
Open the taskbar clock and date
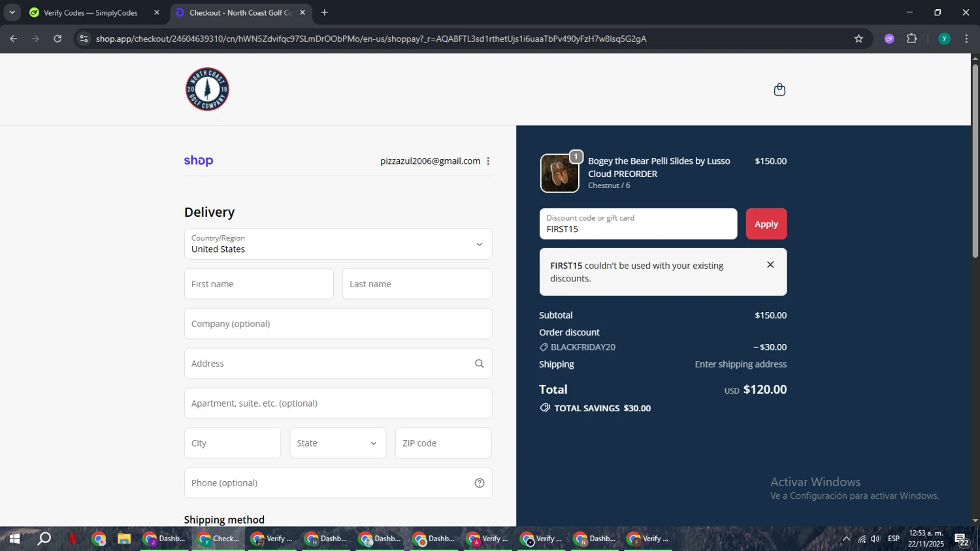tap(926, 539)
